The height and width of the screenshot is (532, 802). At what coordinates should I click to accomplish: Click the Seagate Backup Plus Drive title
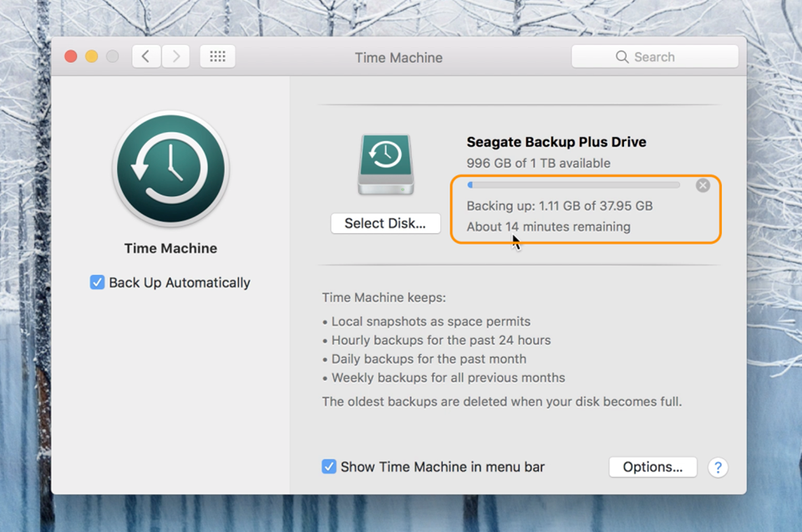[555, 142]
